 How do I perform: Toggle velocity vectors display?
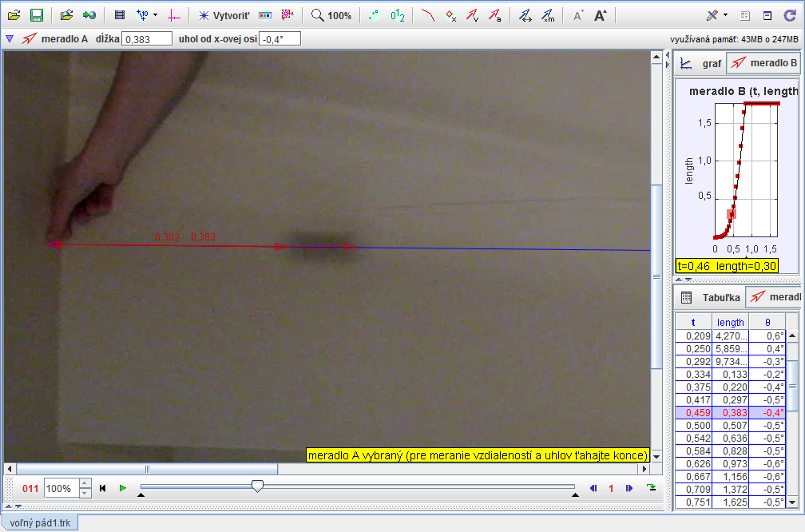(x=472, y=15)
